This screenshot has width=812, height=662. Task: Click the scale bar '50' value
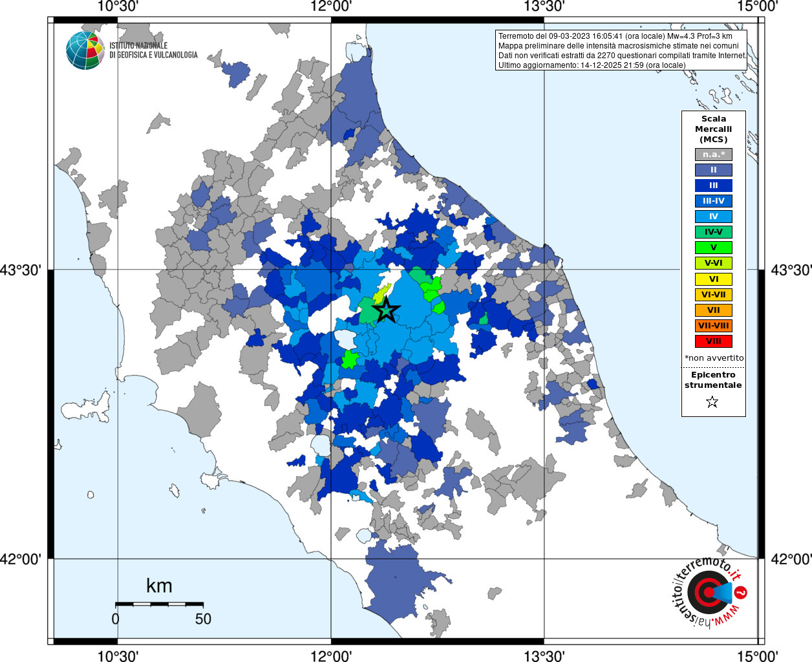click(203, 619)
